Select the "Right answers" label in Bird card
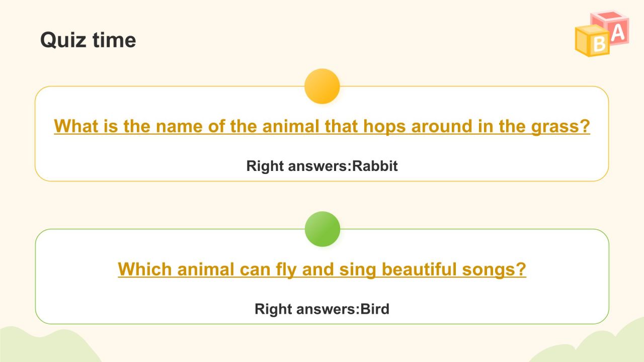 coord(305,309)
